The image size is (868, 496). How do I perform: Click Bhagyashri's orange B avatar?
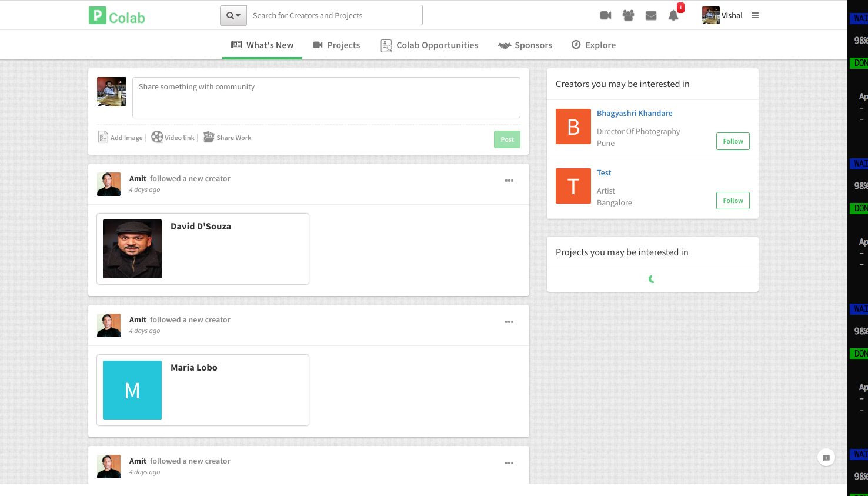pyautogui.click(x=573, y=127)
